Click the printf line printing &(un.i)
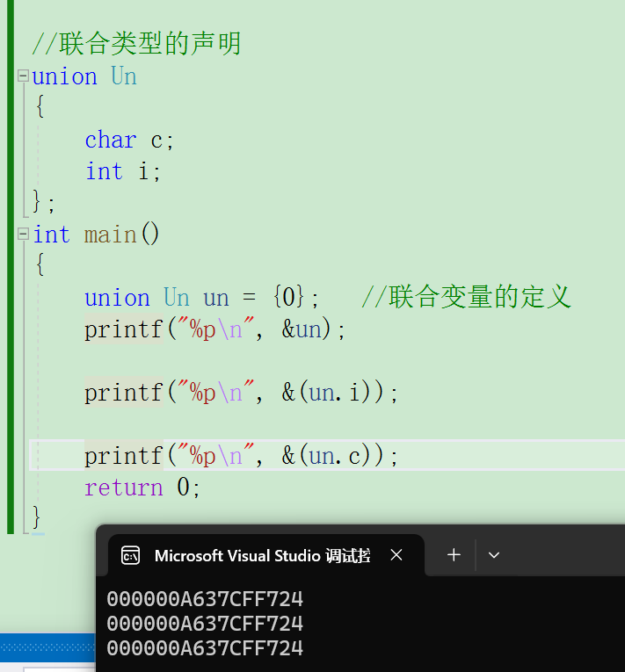 pos(241,393)
